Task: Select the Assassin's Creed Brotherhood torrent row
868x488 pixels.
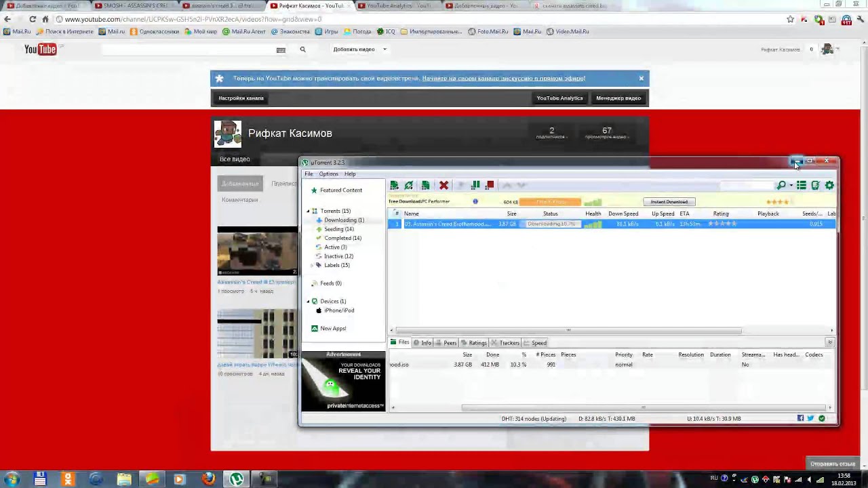Action: 612,224
